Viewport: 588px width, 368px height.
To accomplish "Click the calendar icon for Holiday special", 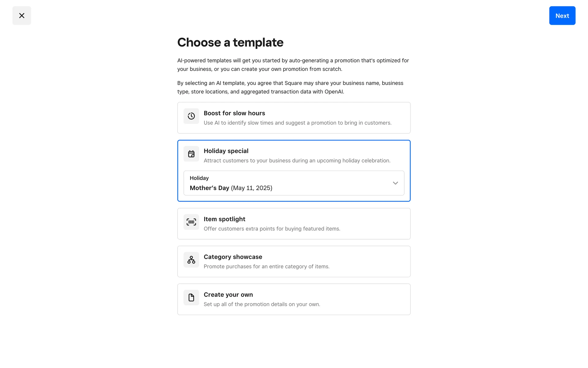I will coord(191,154).
